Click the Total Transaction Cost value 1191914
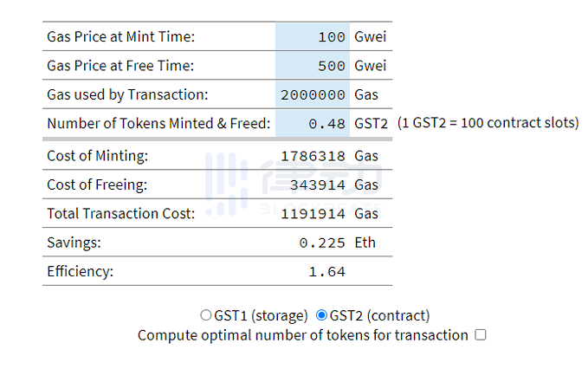 click(x=313, y=214)
